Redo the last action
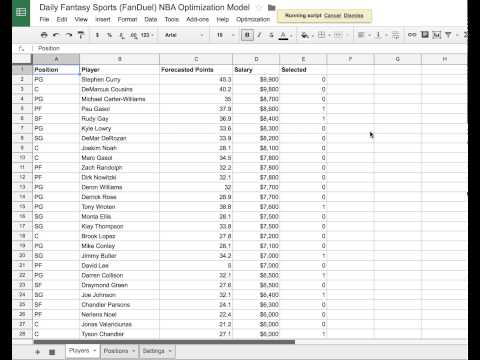 (x=68, y=35)
